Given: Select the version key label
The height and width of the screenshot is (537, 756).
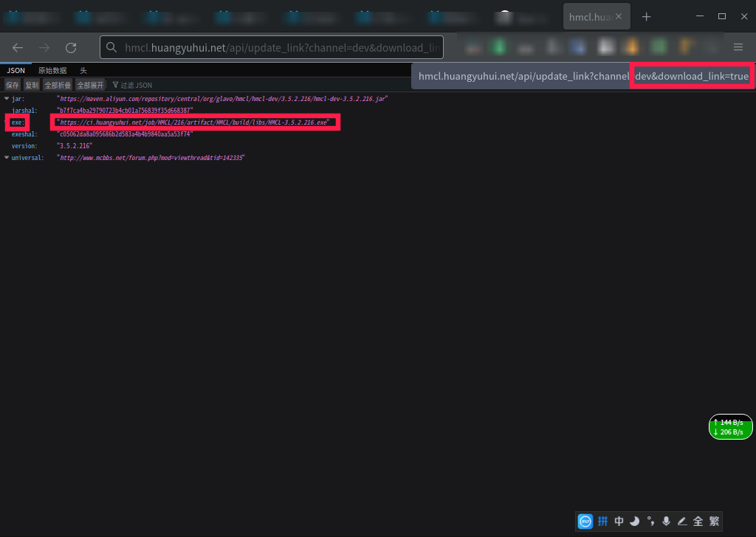Looking at the screenshot, I should pyautogui.click(x=24, y=146).
